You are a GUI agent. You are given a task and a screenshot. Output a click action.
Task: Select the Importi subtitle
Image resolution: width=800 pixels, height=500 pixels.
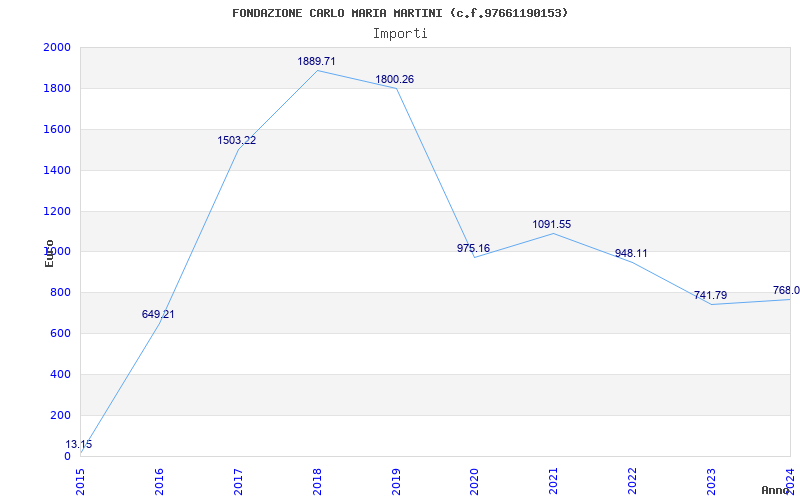[400, 34]
